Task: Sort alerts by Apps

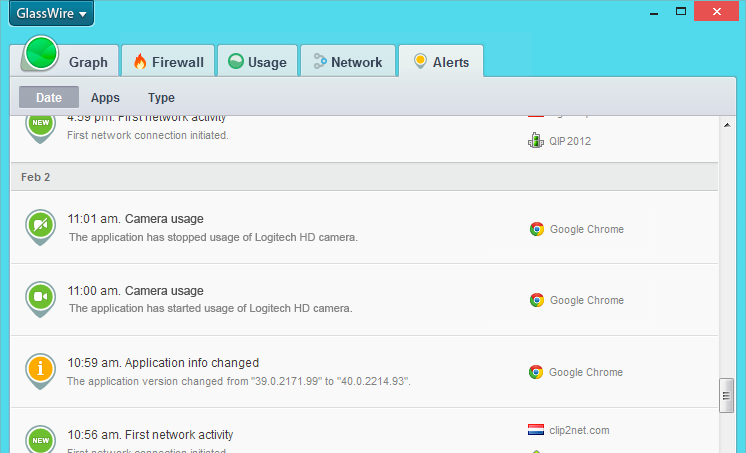Action: click(x=105, y=98)
